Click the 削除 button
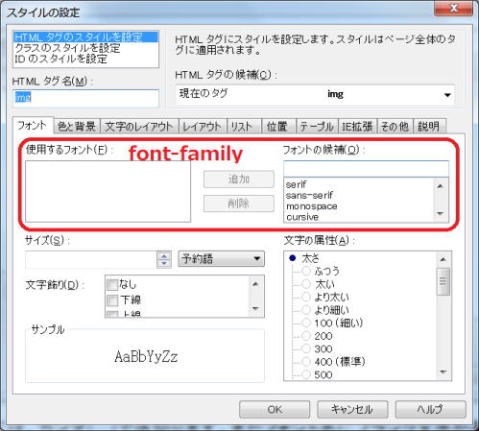Viewport: 479px width, 431px height. point(239,203)
